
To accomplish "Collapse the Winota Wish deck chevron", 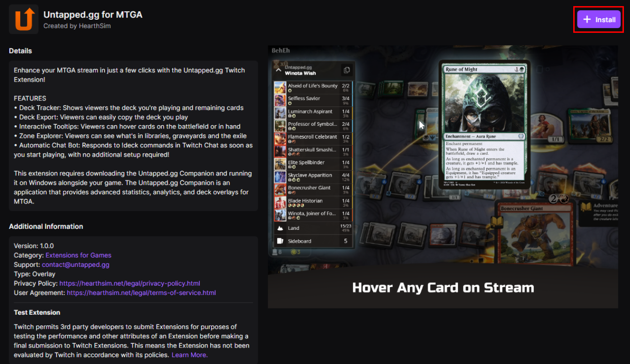I will [278, 70].
